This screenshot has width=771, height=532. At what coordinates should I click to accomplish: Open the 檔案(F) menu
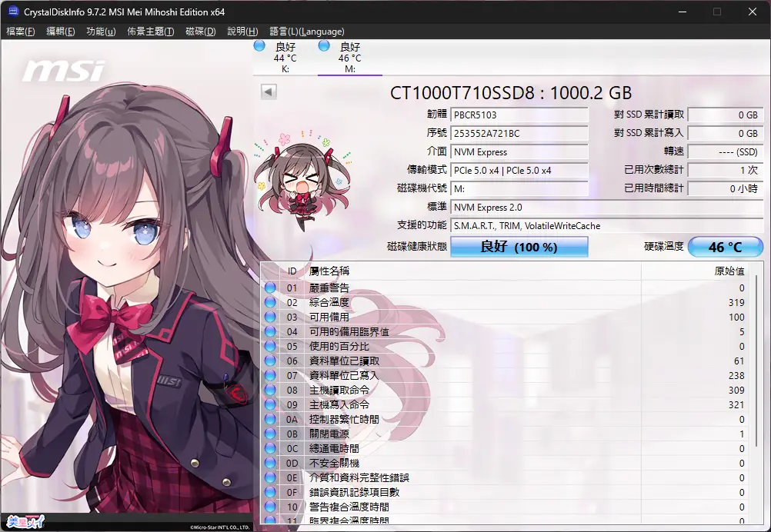(21, 32)
